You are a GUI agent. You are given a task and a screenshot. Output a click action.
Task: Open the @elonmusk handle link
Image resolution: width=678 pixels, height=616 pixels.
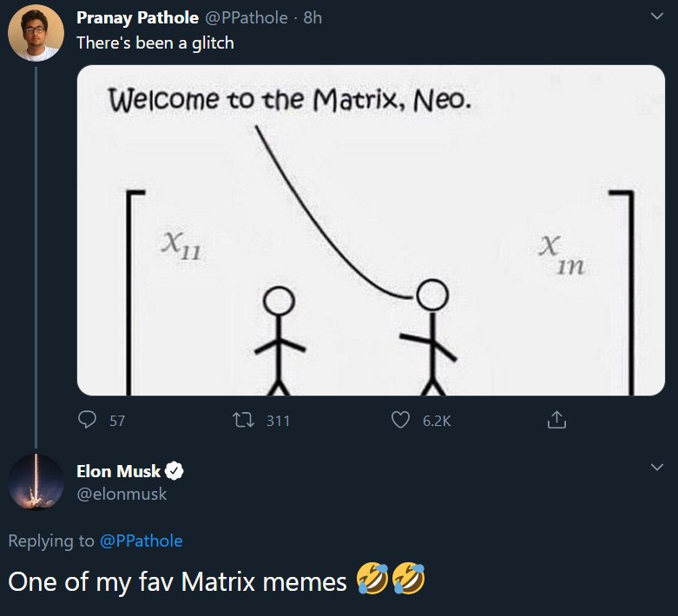click(122, 494)
